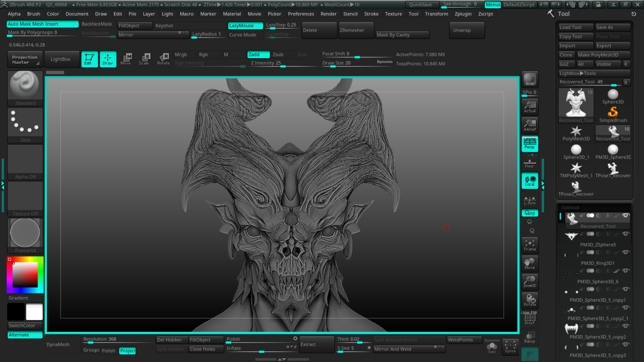The height and width of the screenshot is (362, 644).
Task: Select the TMPolyMesh_1 tool icon
Action: pyautogui.click(x=576, y=170)
